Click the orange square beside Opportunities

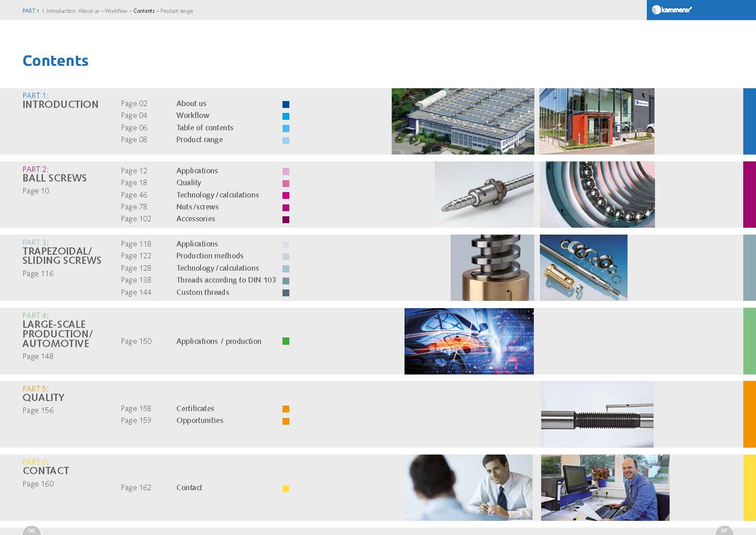(x=286, y=421)
